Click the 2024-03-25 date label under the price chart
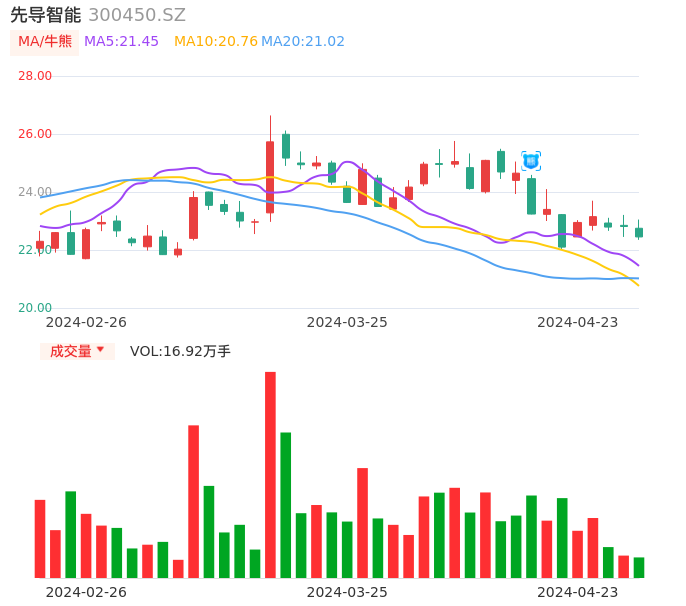 click(x=347, y=322)
